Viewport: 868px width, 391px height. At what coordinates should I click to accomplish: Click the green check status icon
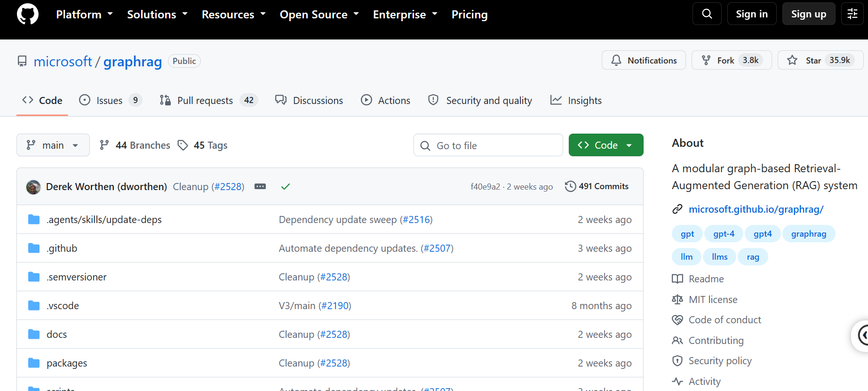[285, 187]
